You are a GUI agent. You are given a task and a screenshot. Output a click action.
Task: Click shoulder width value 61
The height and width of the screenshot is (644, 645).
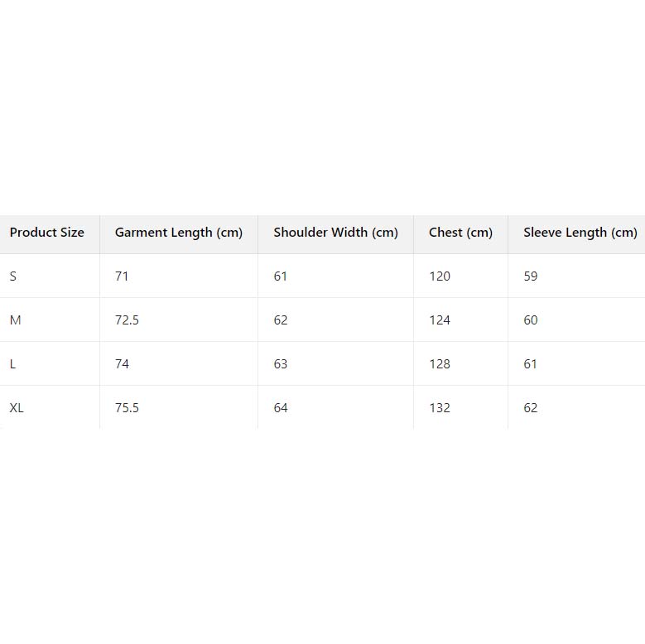tap(281, 276)
